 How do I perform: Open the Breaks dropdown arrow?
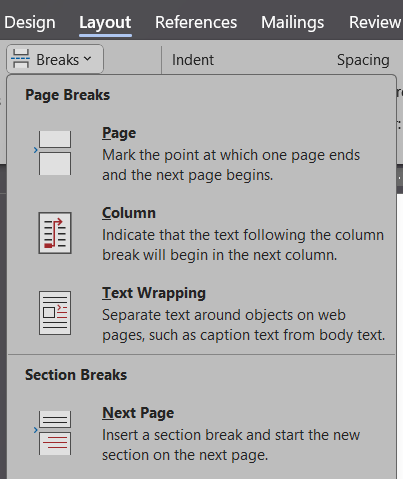[x=87, y=59]
